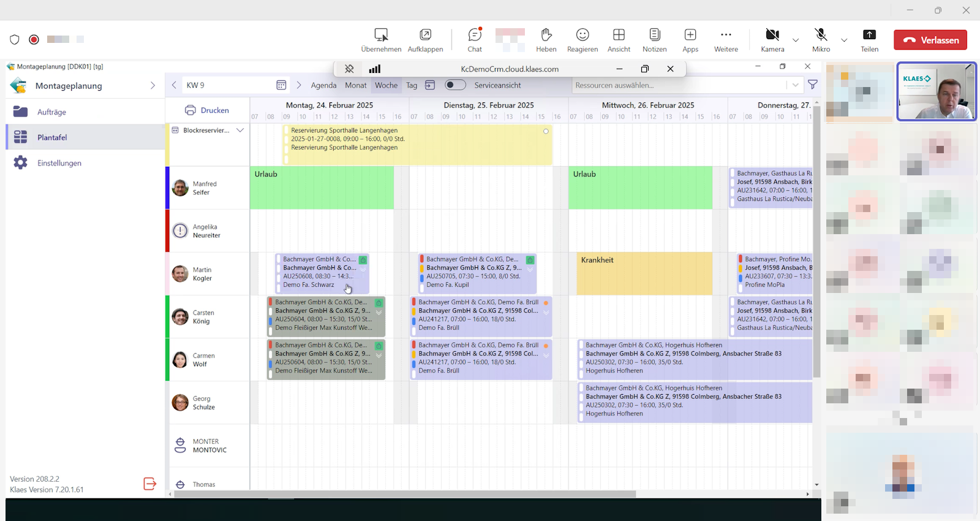Open the Krankheit entry for Martin Kogler

click(644, 273)
